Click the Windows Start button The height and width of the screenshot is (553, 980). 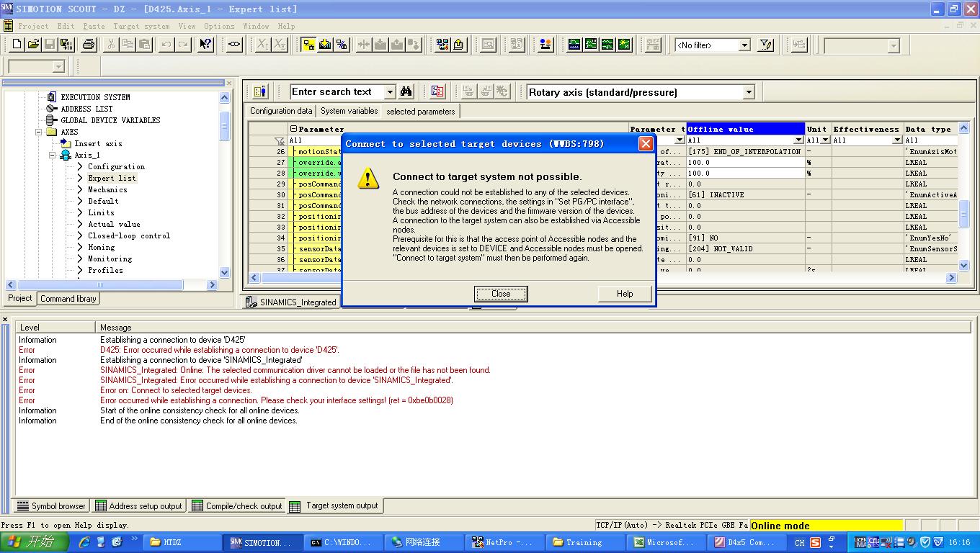click(34, 542)
